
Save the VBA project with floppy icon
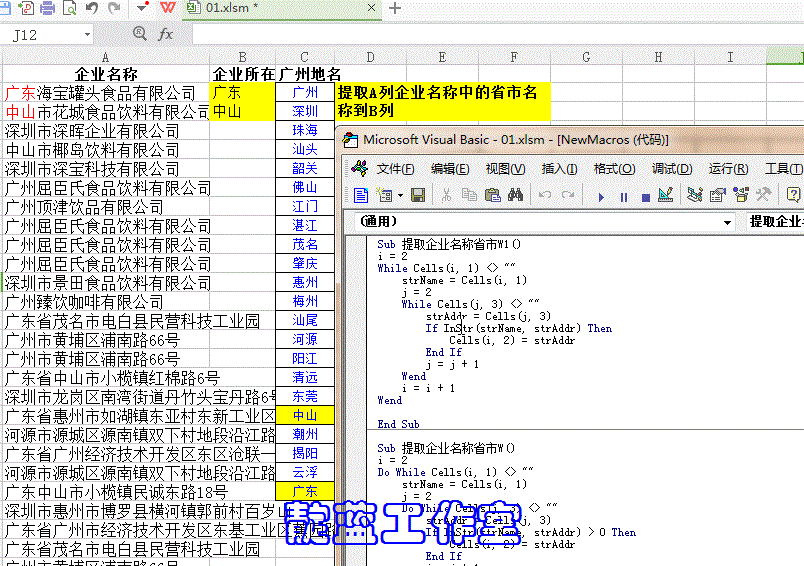(x=418, y=195)
